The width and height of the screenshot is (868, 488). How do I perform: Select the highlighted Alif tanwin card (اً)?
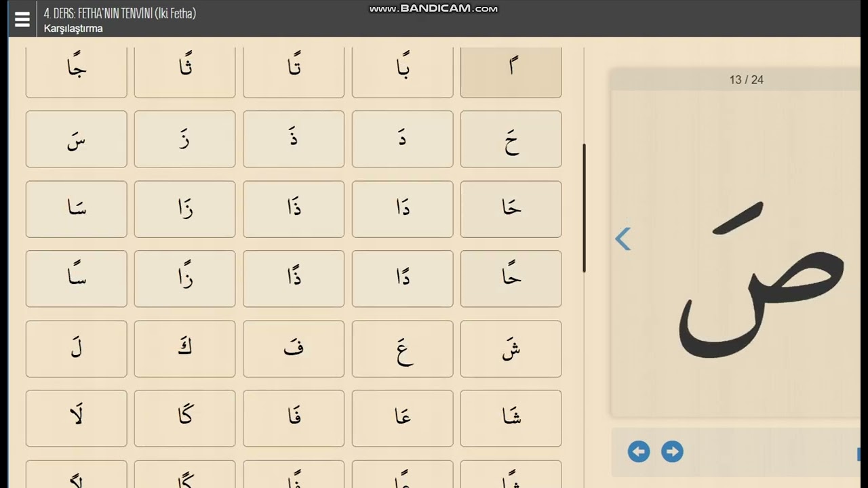pyautogui.click(x=511, y=72)
